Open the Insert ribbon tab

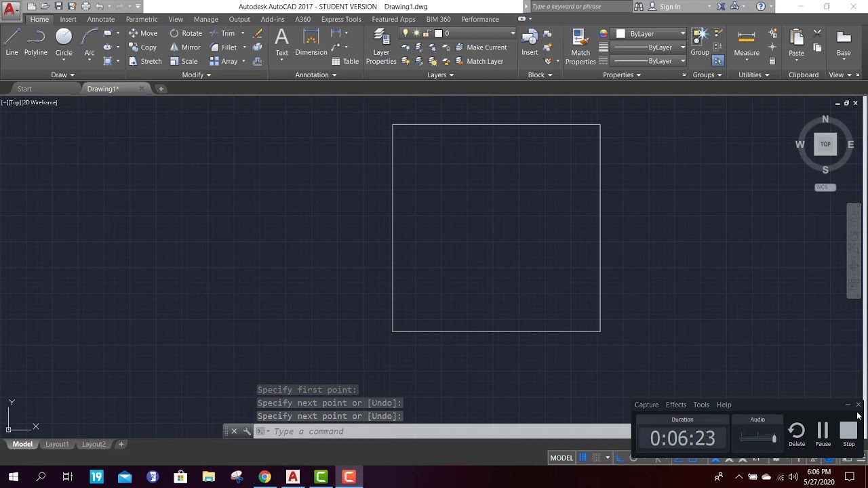point(68,19)
